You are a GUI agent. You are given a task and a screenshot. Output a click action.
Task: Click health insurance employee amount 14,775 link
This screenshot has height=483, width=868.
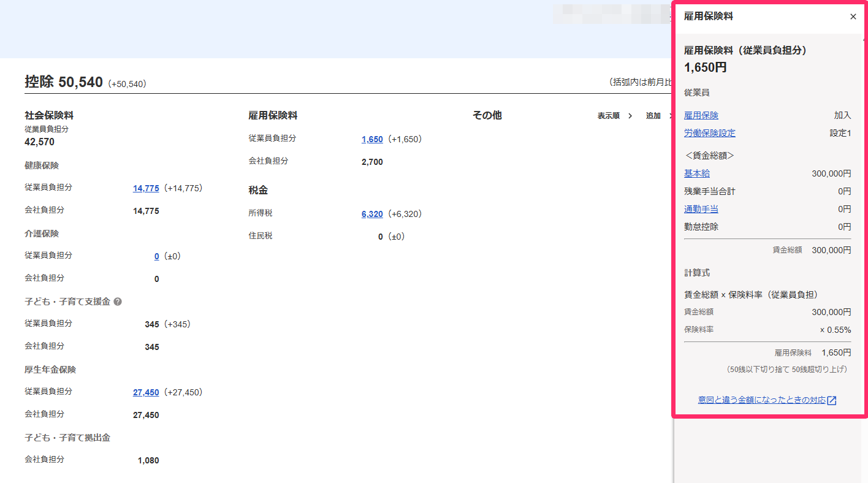coord(146,188)
